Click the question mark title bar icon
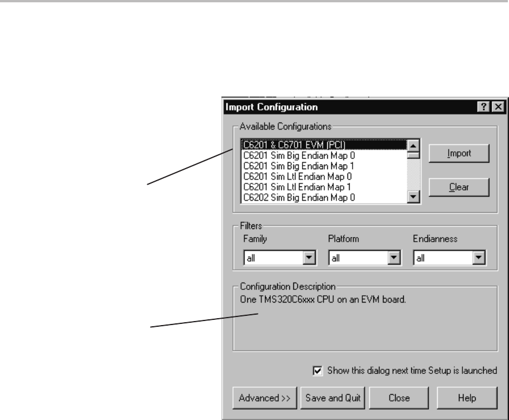The image size is (509, 420). pos(483,107)
